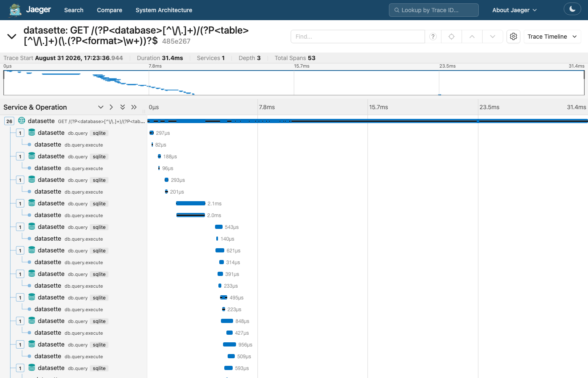Collapse the trace header chevron
The image size is (588, 378).
[12, 37]
